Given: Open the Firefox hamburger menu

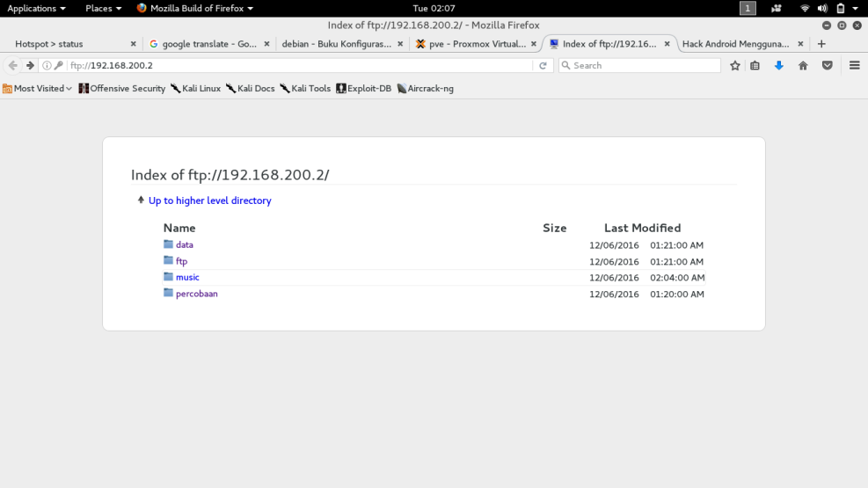Looking at the screenshot, I should click(x=854, y=66).
